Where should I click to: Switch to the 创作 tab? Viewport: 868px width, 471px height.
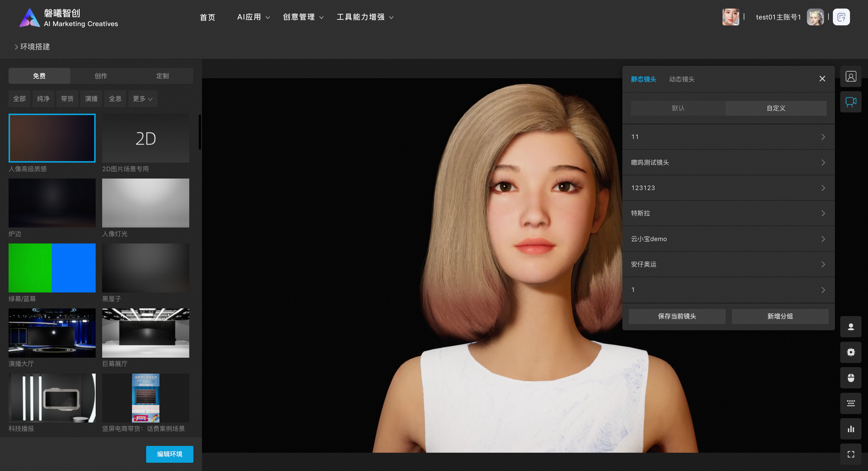pyautogui.click(x=101, y=76)
